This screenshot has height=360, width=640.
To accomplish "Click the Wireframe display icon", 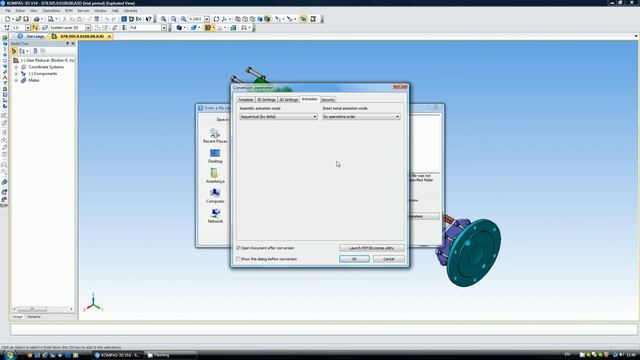I will point(238,19).
